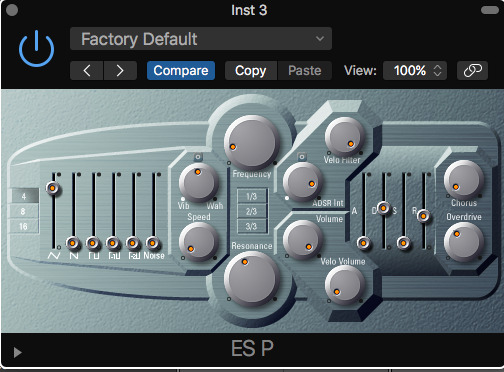
Task: Click the Chorus knob
Action: click(464, 180)
